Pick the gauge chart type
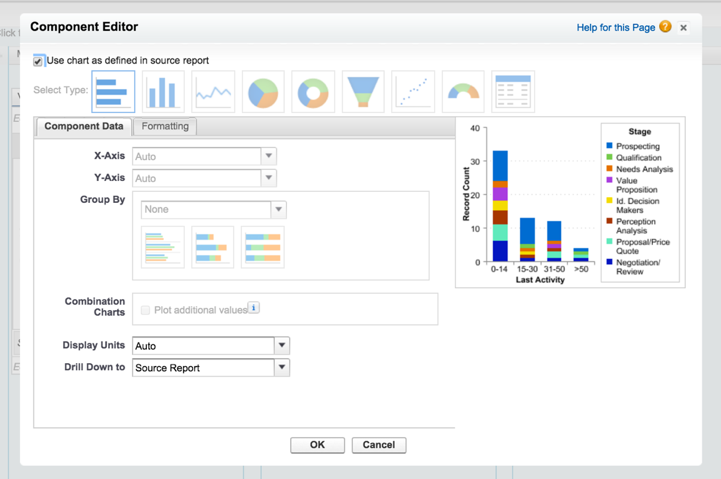The image size is (721, 479). tap(463, 91)
